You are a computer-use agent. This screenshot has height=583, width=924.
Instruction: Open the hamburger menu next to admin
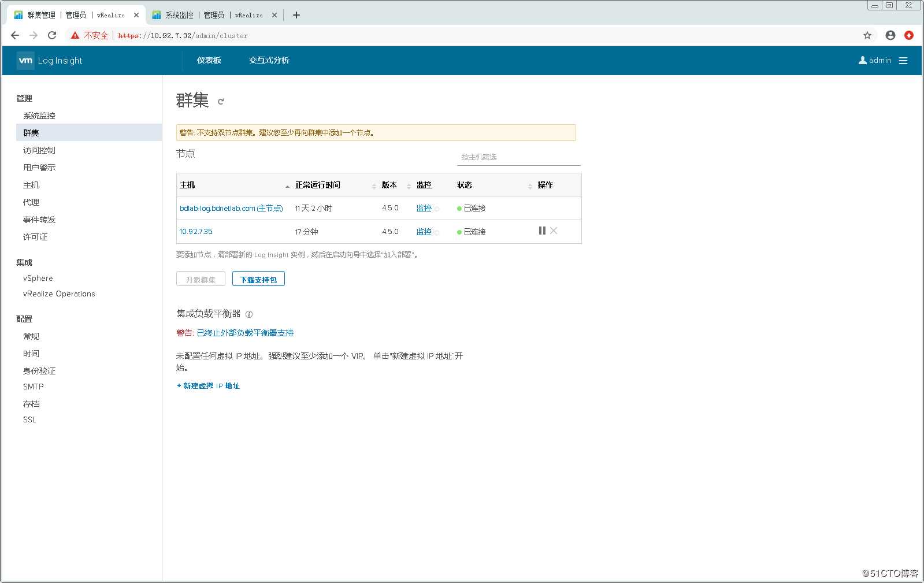[x=903, y=61]
